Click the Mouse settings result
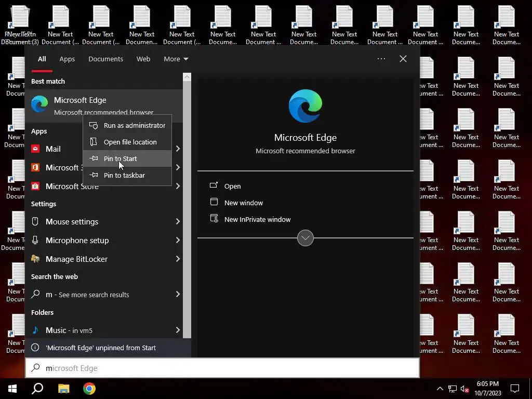 tap(104, 221)
